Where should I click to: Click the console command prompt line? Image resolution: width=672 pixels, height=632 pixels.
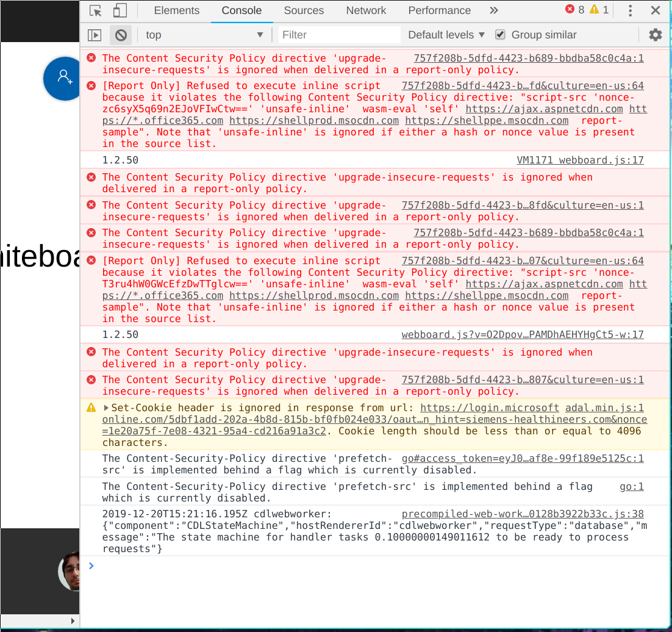tap(244, 566)
